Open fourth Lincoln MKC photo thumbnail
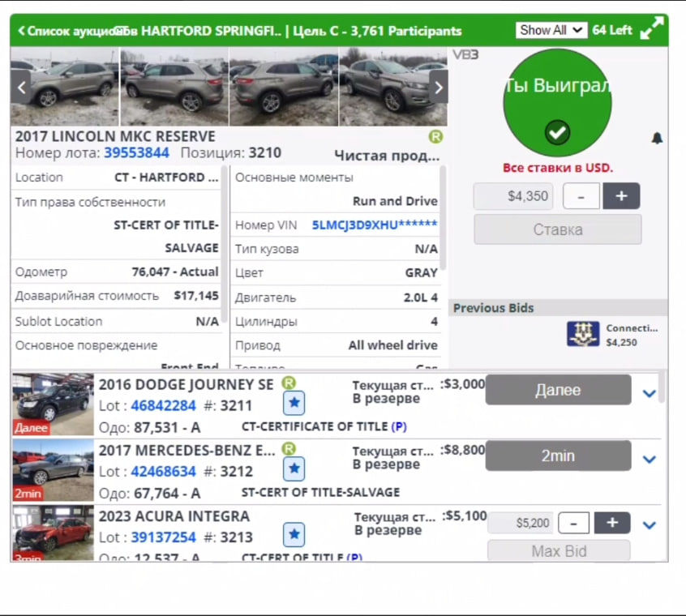 (393, 87)
